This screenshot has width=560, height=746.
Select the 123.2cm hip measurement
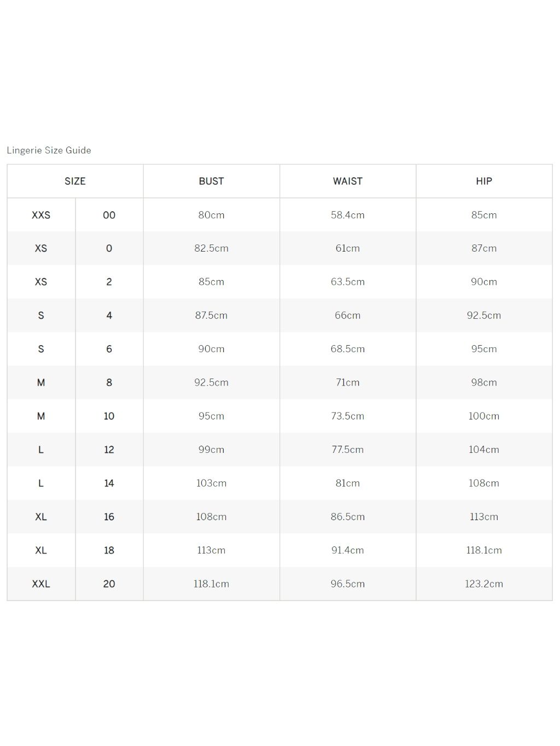coord(484,584)
